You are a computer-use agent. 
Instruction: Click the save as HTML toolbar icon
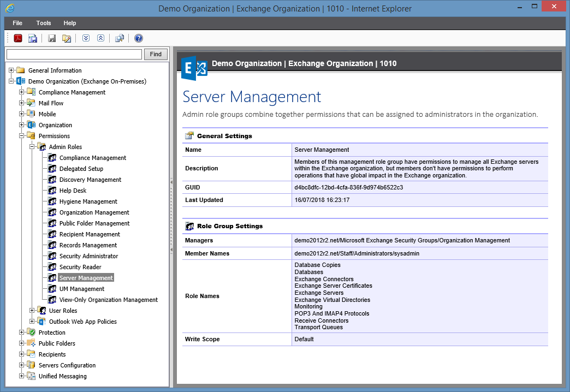pos(33,38)
